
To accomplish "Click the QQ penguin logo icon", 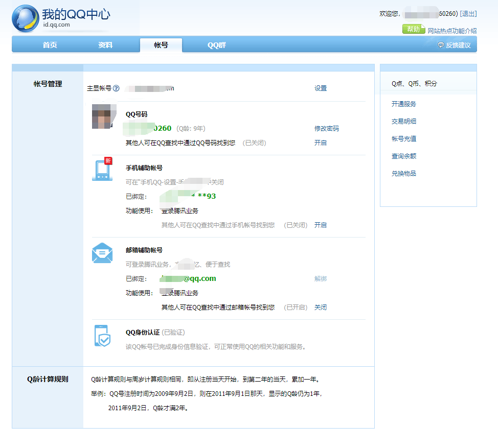I will tap(25, 18).
